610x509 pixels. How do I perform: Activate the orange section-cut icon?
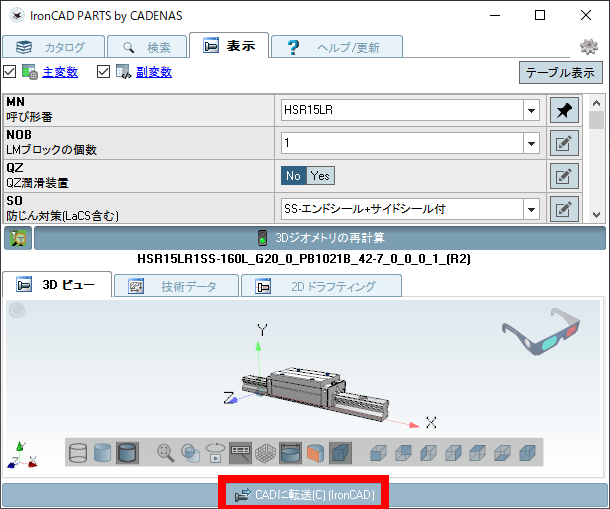(315, 453)
